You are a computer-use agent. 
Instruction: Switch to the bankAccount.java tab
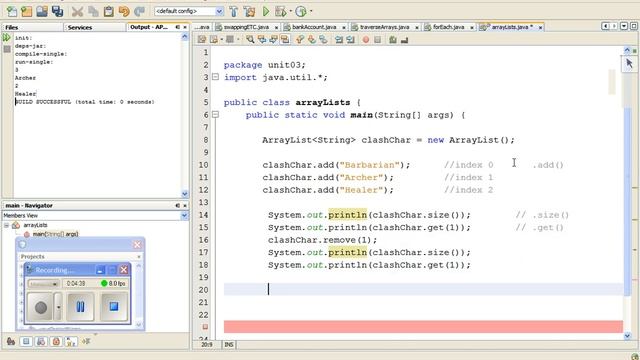point(314,27)
